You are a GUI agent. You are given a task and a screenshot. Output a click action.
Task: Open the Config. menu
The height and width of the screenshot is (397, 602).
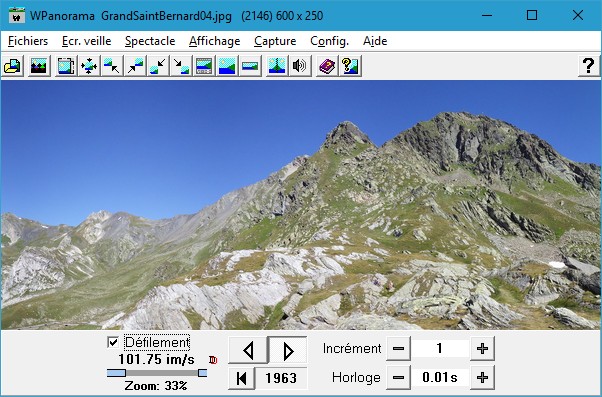coord(329,41)
